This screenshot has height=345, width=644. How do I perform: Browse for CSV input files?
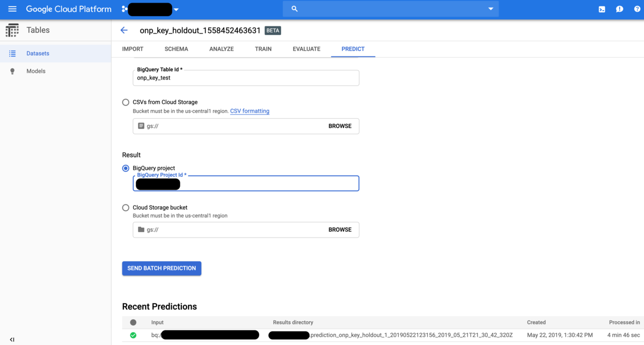(x=340, y=126)
